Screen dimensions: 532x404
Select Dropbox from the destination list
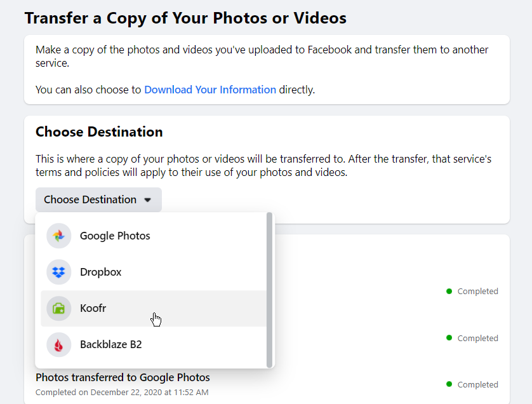pyautogui.click(x=154, y=272)
